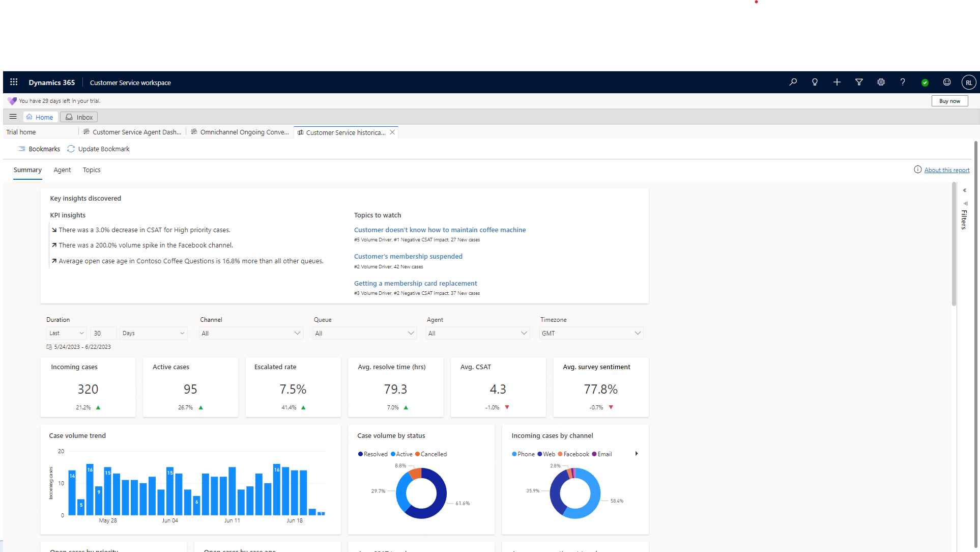Open settings with the gear icon
Image resolution: width=980 pixels, height=552 pixels.
click(x=881, y=82)
